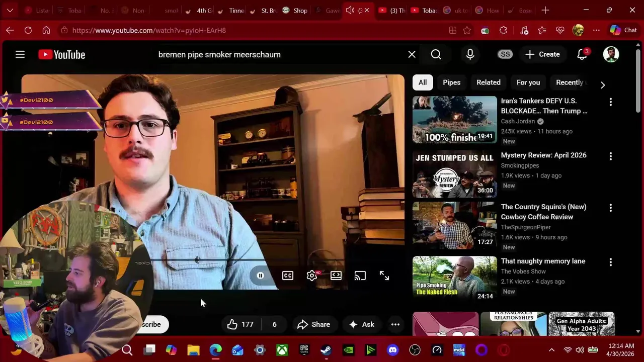644x362 pixels.
Task: Open browser Settings and more ellipsis
Action: pos(596,30)
